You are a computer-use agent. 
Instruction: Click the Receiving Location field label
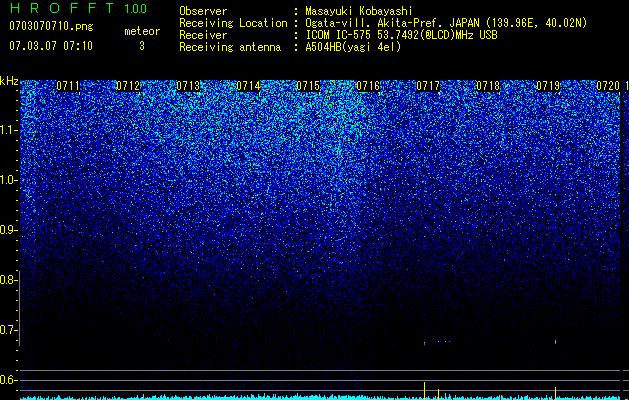point(233,23)
